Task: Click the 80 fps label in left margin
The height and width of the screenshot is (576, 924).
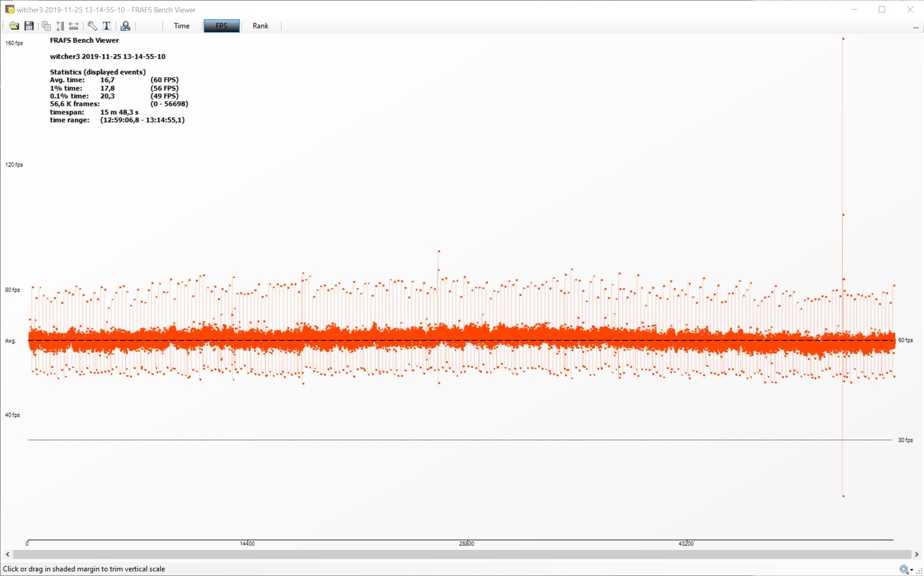Action: pos(13,290)
